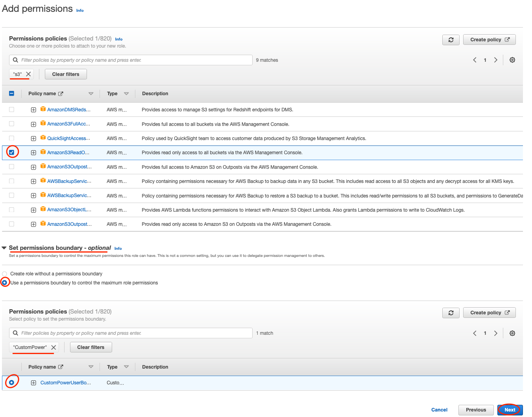Image resolution: width=532 pixels, height=417 pixels.
Task: Collapse the Set permissions boundary section
Action: [4, 248]
